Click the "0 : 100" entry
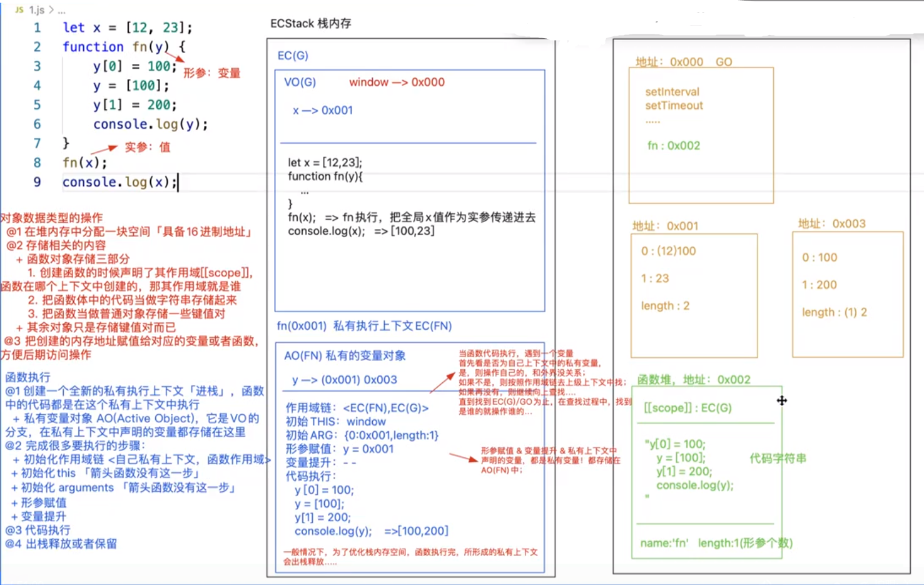 tap(820, 257)
